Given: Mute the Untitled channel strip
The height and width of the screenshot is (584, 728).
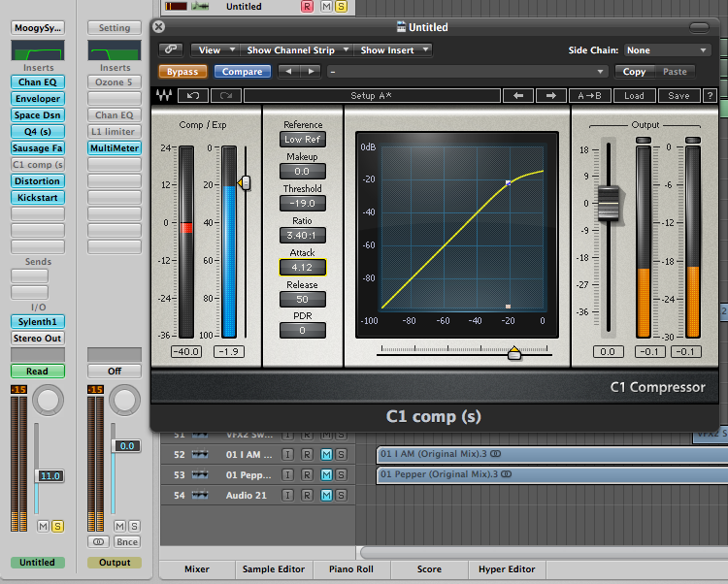Looking at the screenshot, I should point(43,526).
